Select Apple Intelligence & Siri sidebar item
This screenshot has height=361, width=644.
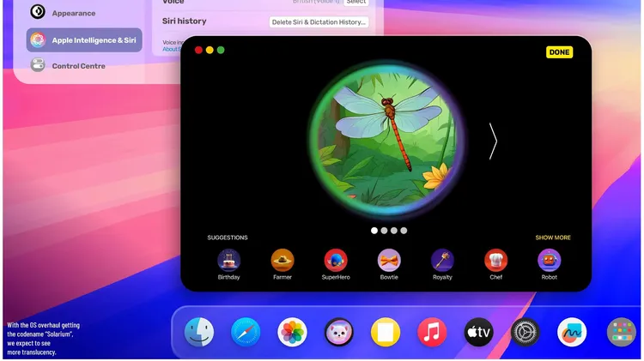[x=84, y=39]
